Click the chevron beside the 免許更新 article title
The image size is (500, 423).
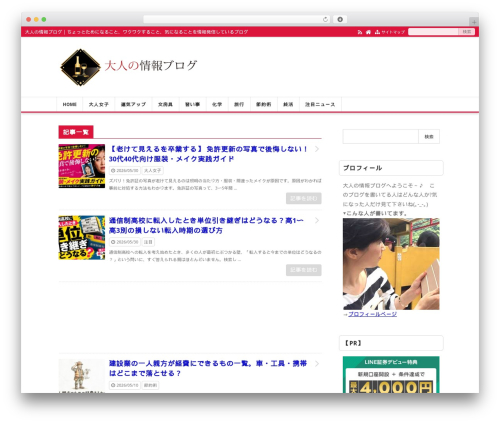pyautogui.click(x=317, y=149)
